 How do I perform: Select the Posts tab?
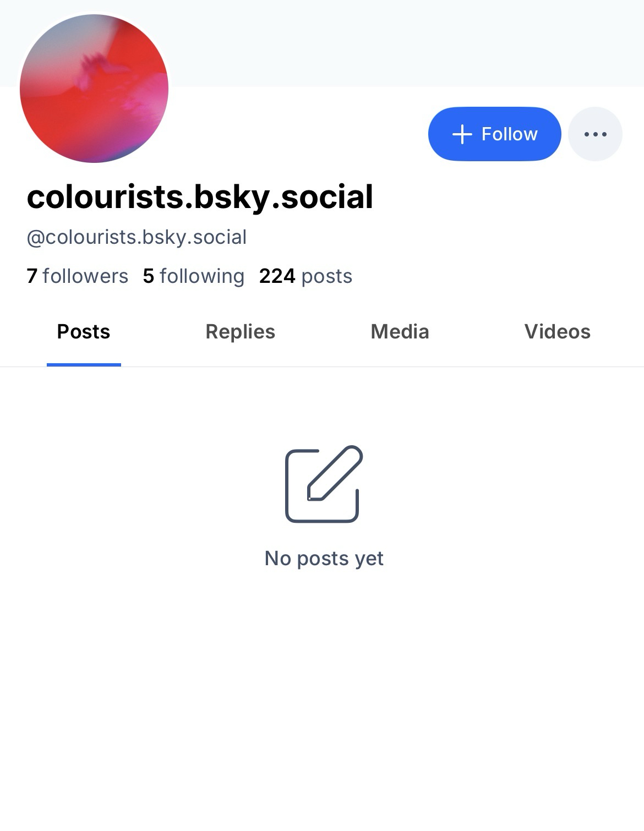click(84, 332)
